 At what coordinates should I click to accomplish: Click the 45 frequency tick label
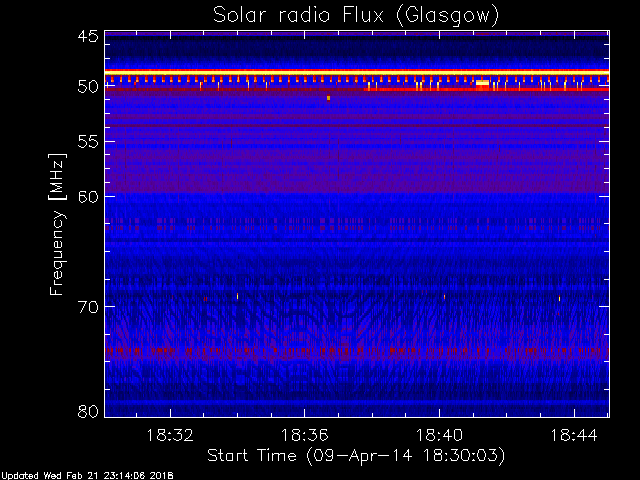[88, 36]
